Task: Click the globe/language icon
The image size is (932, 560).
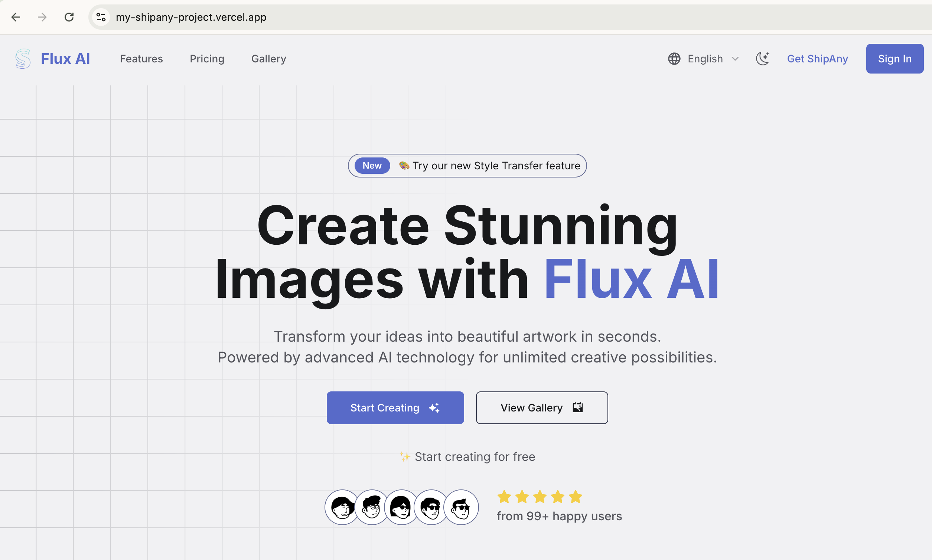Action: tap(675, 59)
